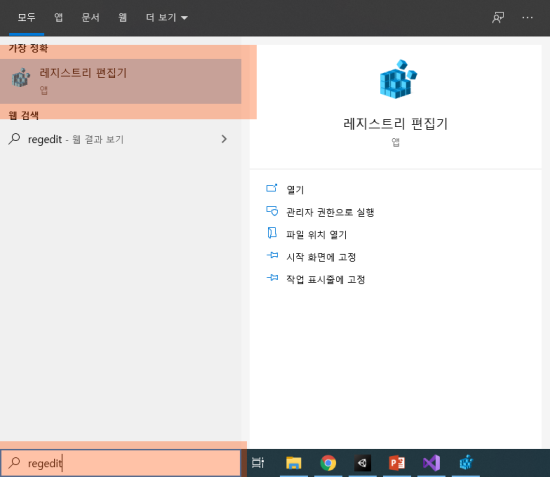Open Google Chrome from the taskbar
The height and width of the screenshot is (477, 550).
(328, 463)
